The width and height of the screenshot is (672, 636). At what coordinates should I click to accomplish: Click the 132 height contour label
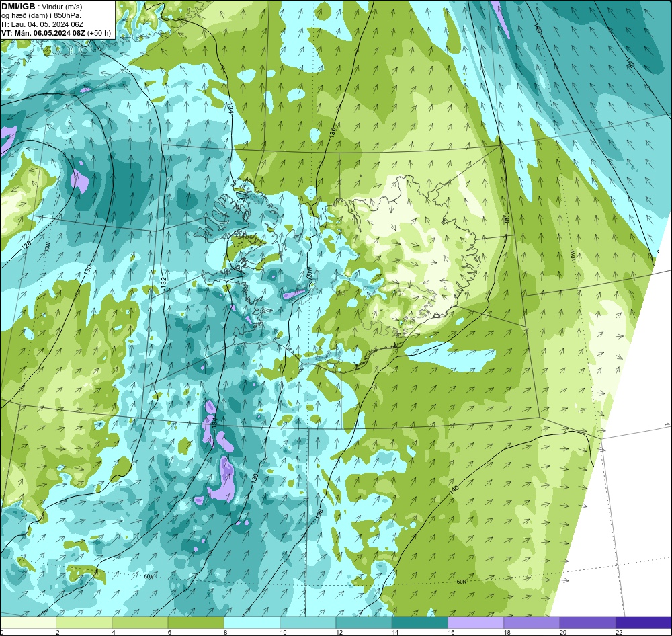163,282
